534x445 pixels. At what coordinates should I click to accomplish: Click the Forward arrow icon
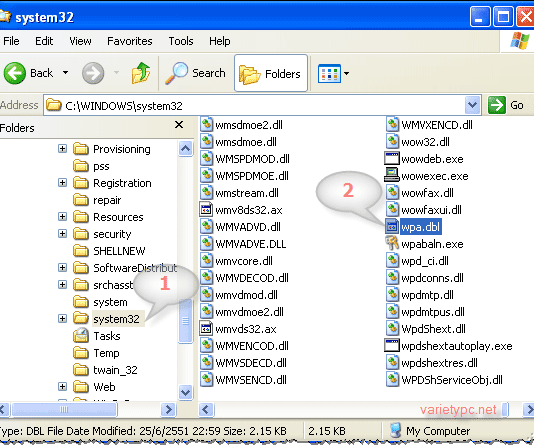[93, 73]
